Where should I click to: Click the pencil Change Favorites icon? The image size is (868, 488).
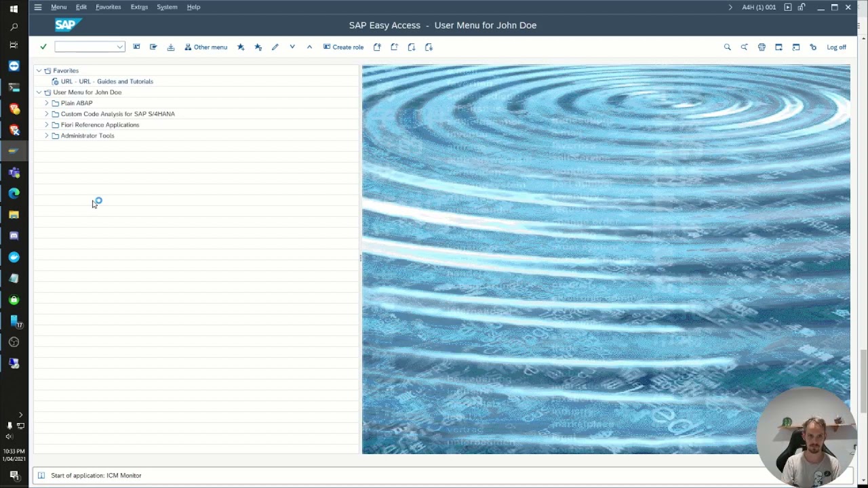click(275, 47)
